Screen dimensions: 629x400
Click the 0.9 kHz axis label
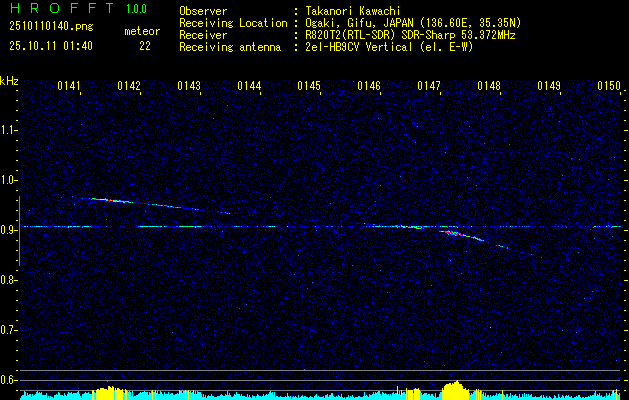tap(8, 230)
